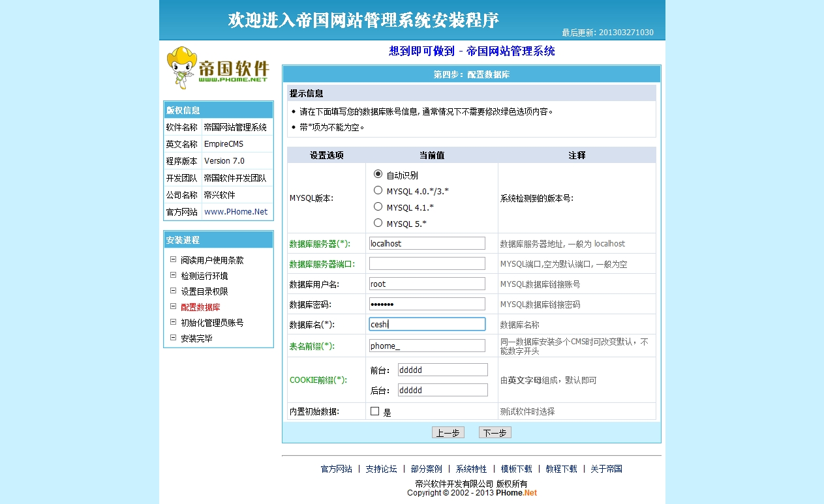Select the 自动识别 MySQL version radio
824x504 pixels.
click(378, 174)
